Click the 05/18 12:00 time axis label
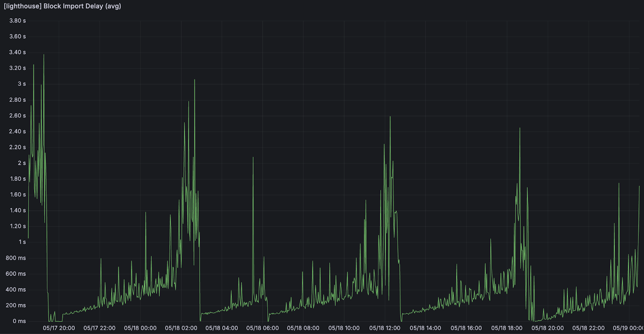644x334 pixels. [385, 328]
